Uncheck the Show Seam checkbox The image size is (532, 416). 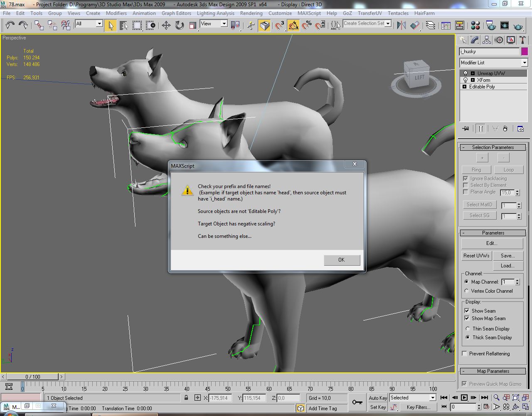[467, 311]
